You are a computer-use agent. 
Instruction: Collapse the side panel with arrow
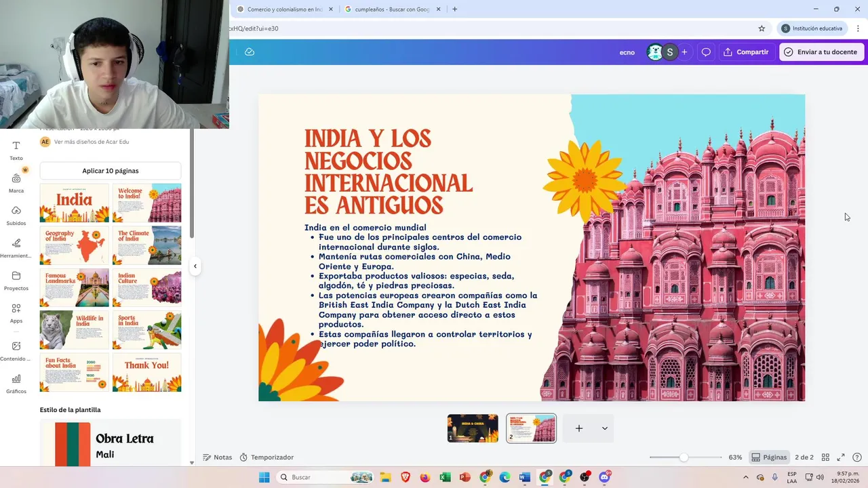coord(195,266)
